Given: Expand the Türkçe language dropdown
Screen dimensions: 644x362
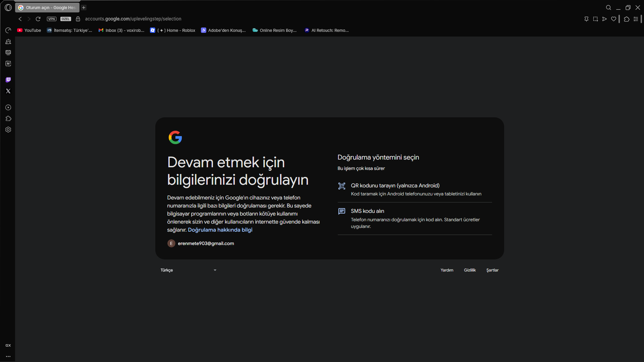Looking at the screenshot, I should coord(189,270).
